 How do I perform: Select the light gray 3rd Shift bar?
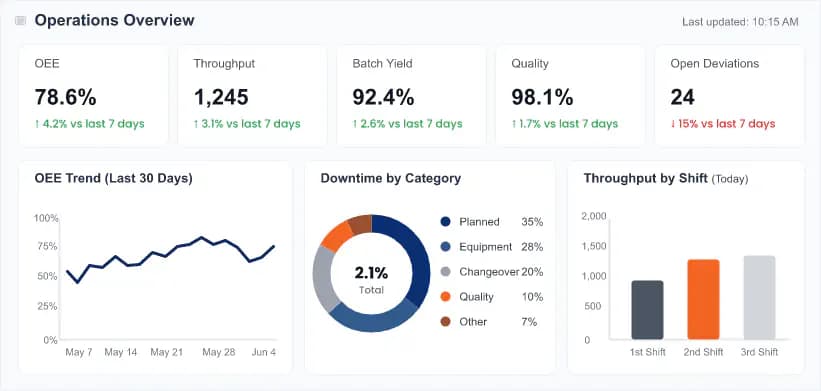759,297
